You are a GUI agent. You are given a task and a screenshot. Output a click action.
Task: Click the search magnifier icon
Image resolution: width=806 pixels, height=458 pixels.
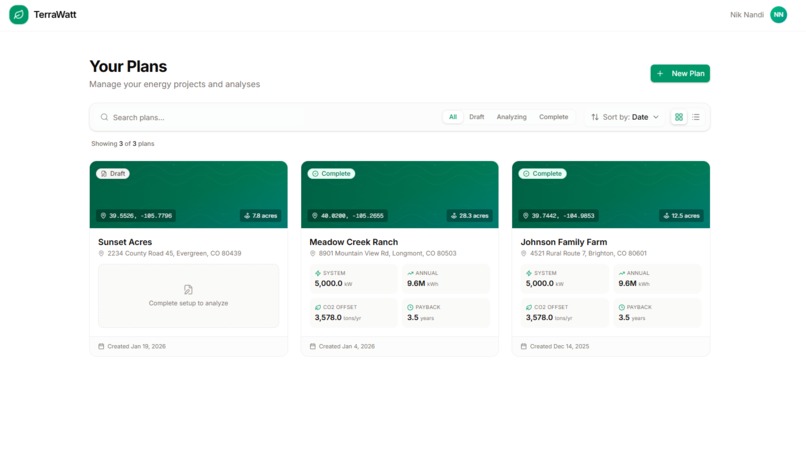pos(104,117)
